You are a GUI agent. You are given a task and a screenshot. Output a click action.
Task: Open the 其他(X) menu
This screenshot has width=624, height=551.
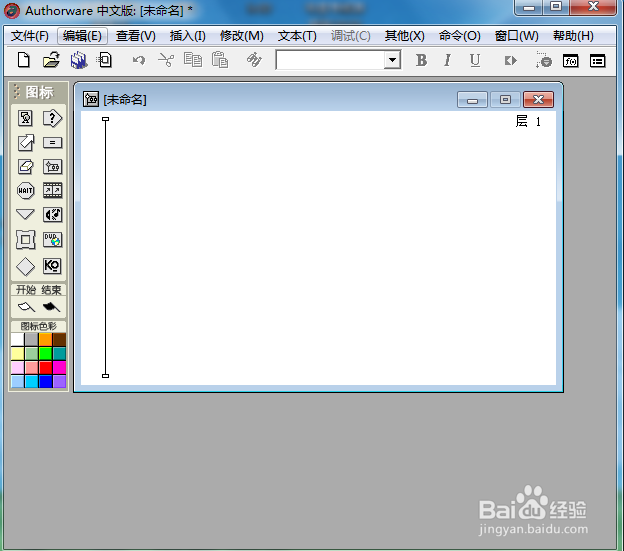tap(404, 36)
